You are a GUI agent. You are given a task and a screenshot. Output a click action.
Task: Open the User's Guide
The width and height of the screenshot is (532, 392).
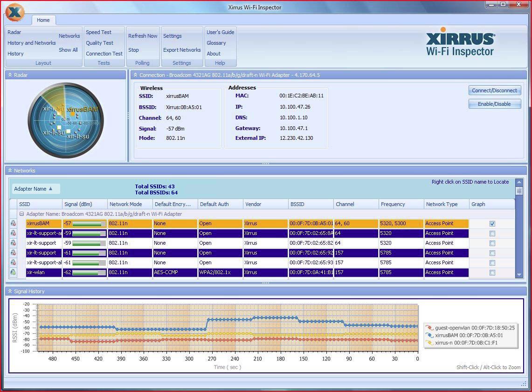[221, 32]
